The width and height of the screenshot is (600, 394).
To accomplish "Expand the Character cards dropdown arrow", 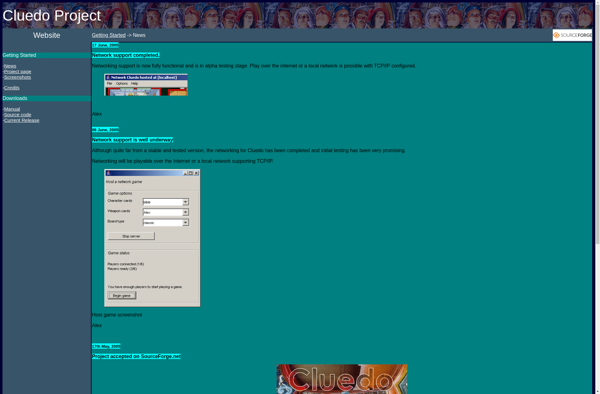I will [186, 202].
